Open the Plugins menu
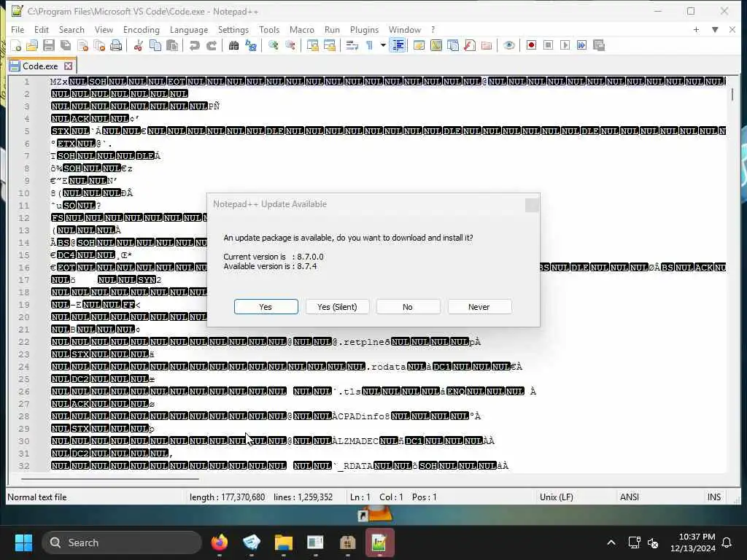 [365, 29]
